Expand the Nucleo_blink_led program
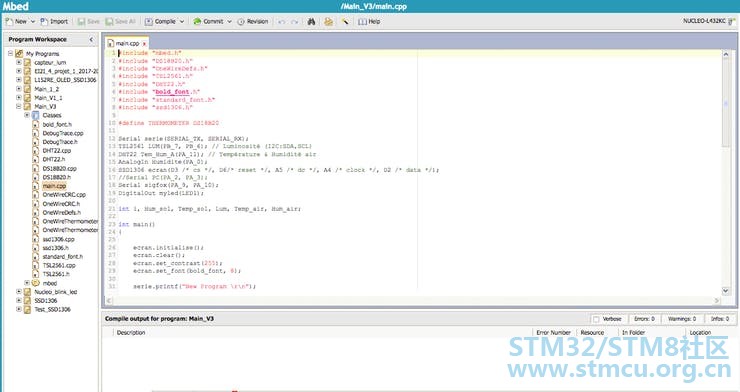This screenshot has width=740, height=392. click(19, 292)
